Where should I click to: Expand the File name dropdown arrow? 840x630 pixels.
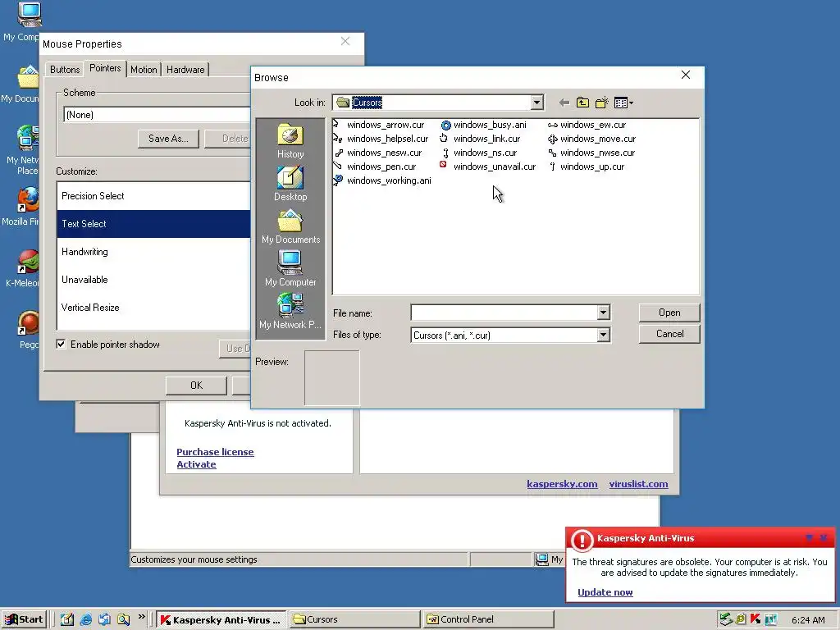point(603,313)
